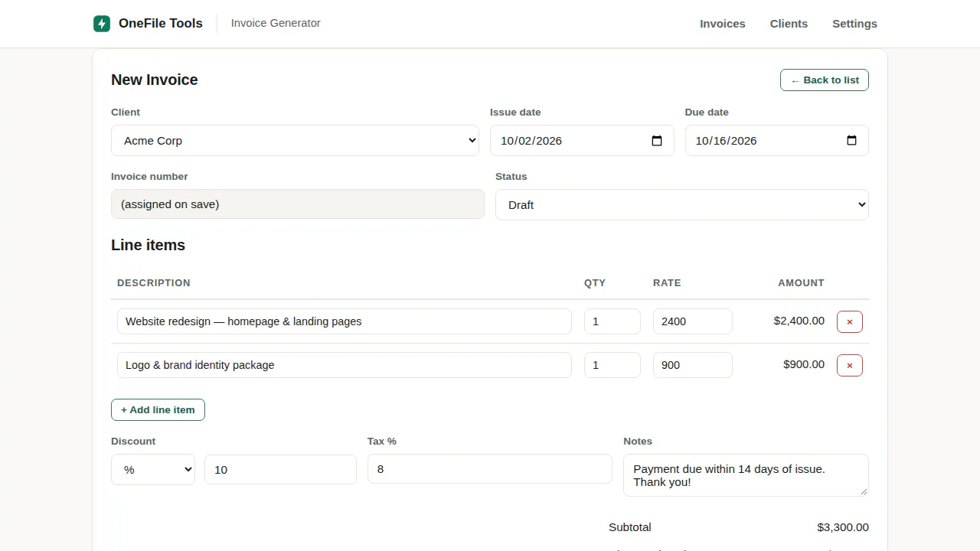Image resolution: width=980 pixels, height=551 pixels.
Task: Open the Due date calendar picker icon
Action: click(x=851, y=141)
